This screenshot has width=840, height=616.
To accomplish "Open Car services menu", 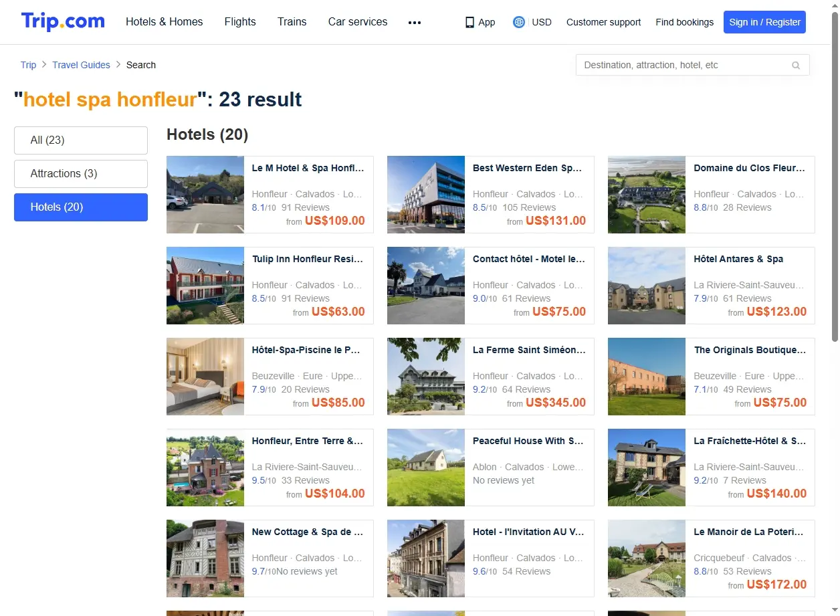I will pos(358,22).
